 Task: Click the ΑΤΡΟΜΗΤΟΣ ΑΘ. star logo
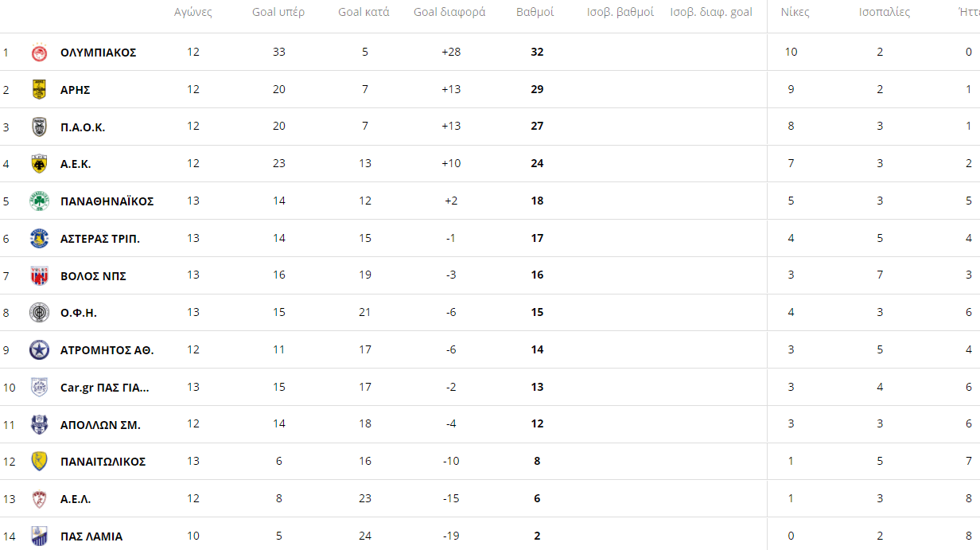(x=39, y=349)
